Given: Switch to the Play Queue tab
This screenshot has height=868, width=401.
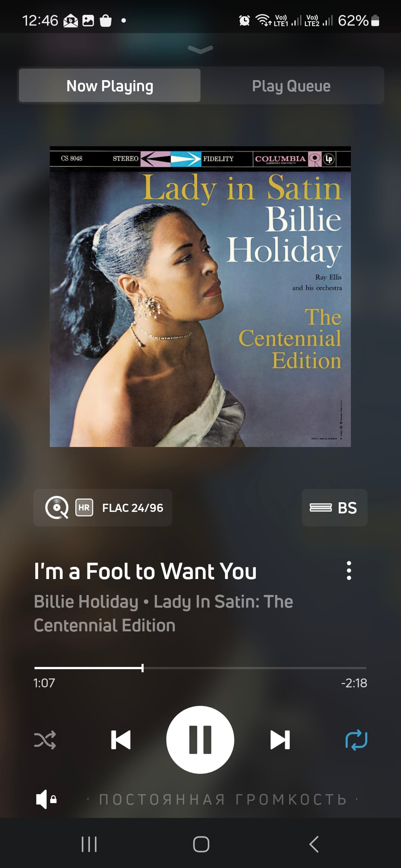Looking at the screenshot, I should (x=291, y=86).
